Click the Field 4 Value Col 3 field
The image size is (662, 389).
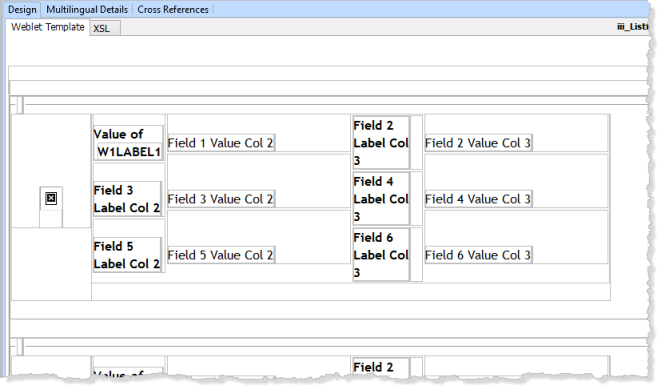[478, 199]
